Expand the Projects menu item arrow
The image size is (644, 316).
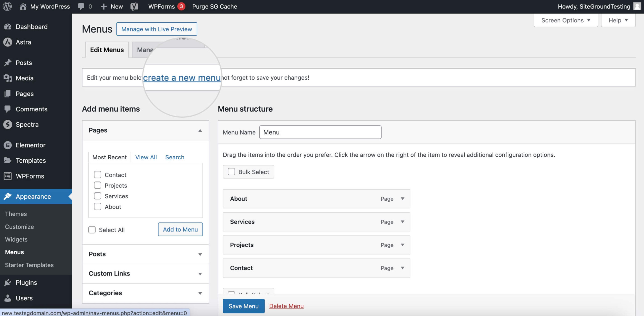click(x=403, y=245)
